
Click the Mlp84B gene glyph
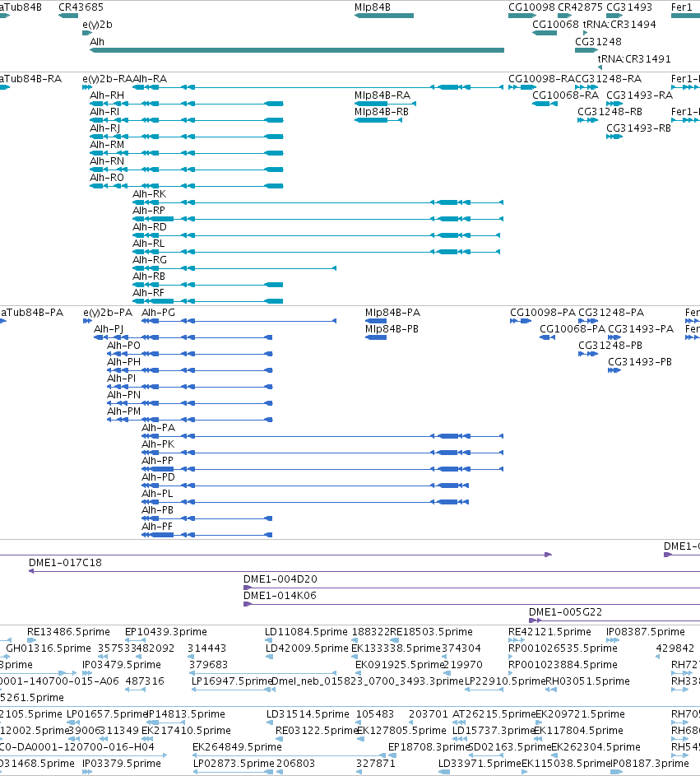pyautogui.click(x=384, y=16)
